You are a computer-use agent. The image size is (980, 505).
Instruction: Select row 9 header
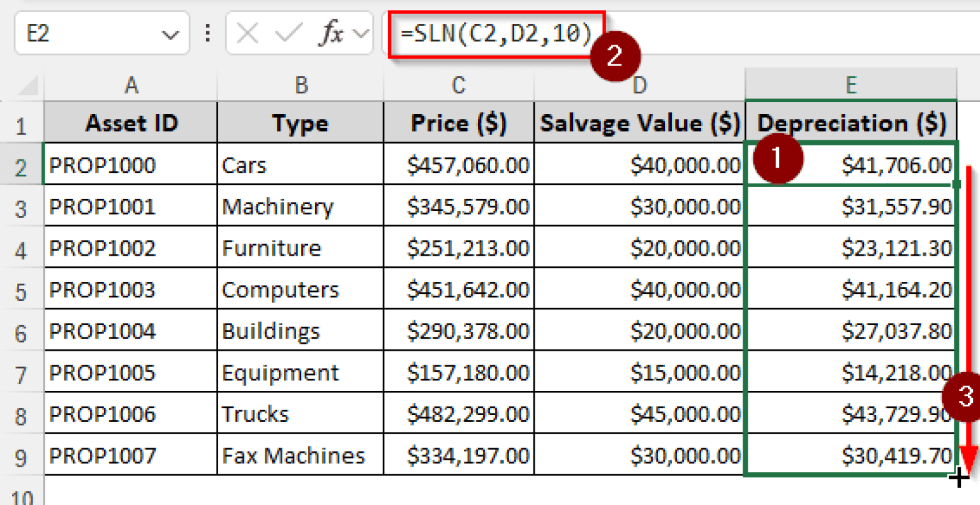coord(21,455)
